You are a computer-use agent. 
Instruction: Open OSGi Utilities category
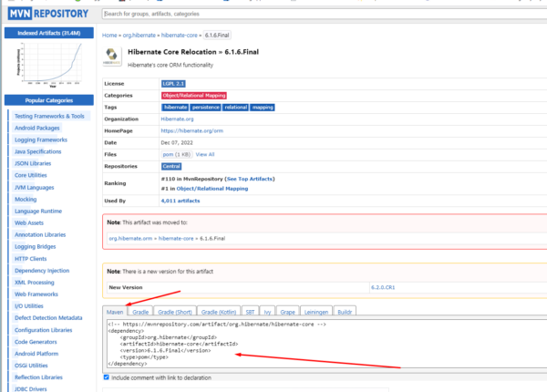tap(31, 366)
